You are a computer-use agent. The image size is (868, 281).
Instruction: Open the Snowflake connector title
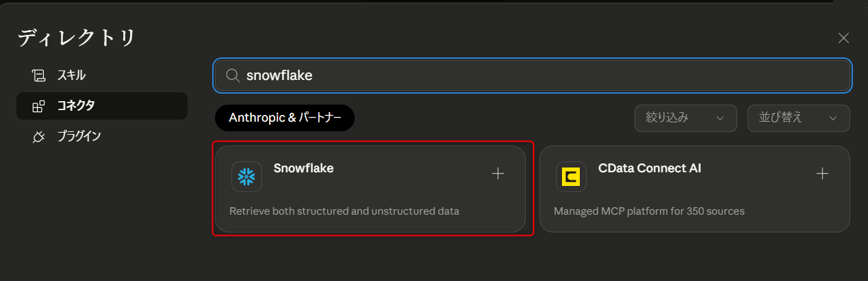point(303,168)
